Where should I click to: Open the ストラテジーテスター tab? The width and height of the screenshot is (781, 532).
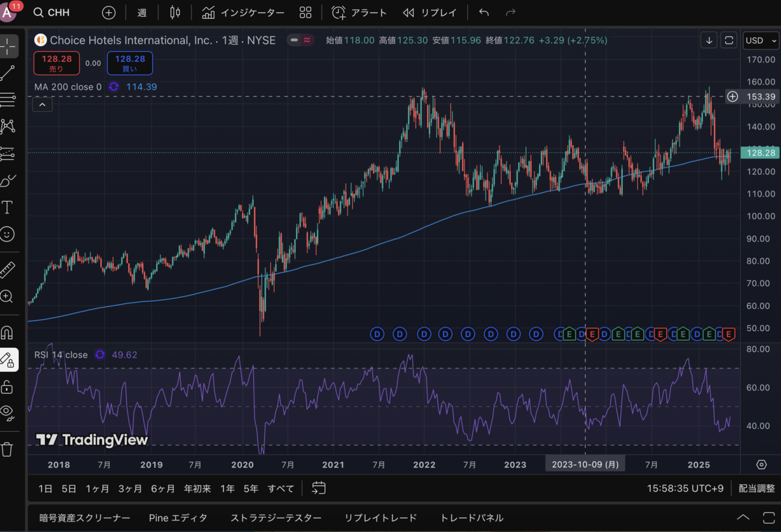tap(276, 518)
